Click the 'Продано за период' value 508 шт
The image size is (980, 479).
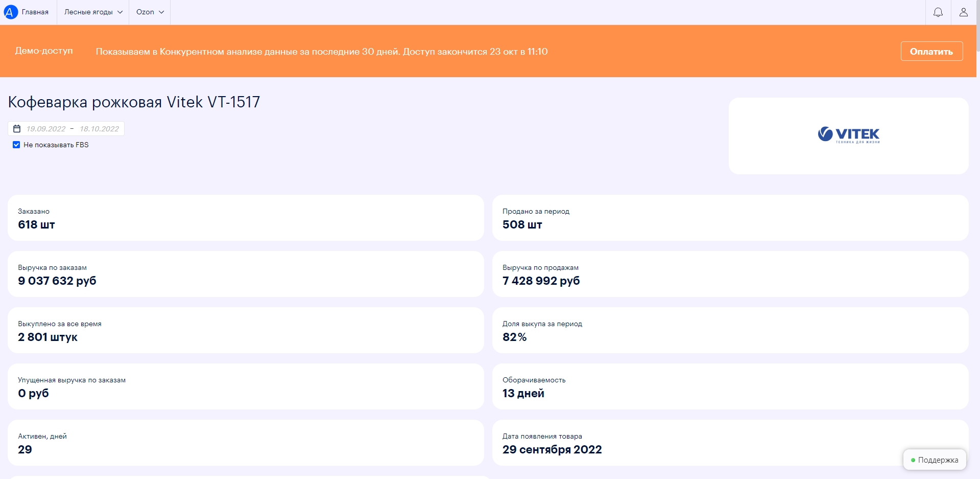pyautogui.click(x=522, y=225)
